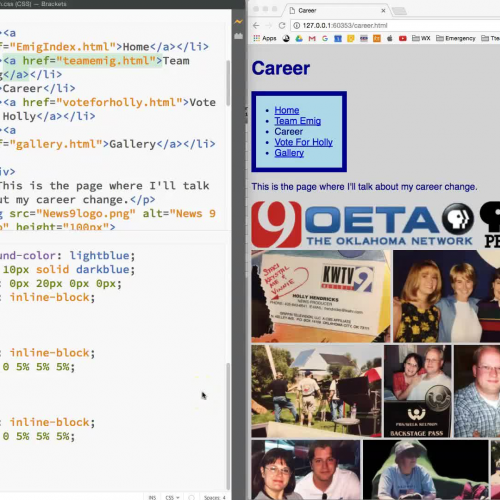The image size is (500, 500).
Task: Open the Google bookmark icon
Action: tap(325, 38)
